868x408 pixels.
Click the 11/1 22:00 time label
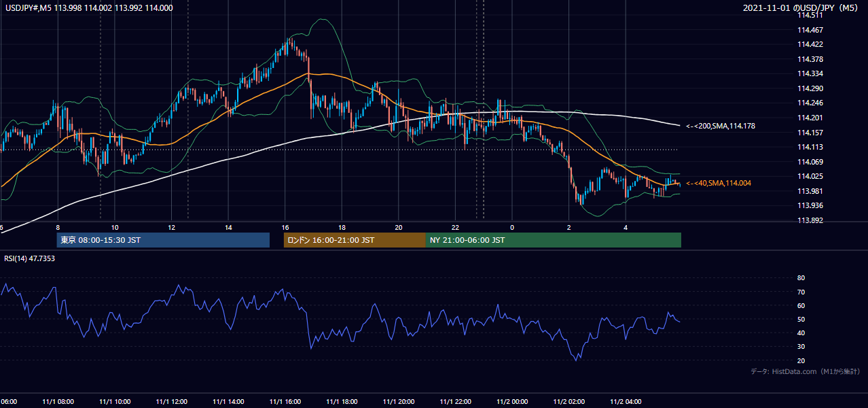pos(456,402)
